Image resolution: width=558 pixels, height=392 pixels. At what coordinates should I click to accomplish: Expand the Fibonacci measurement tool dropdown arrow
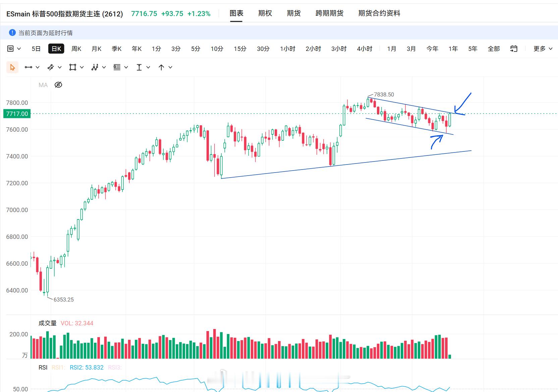click(x=126, y=67)
